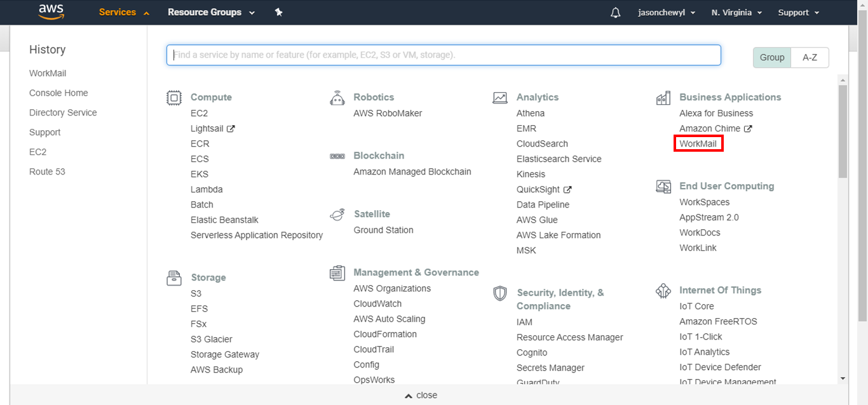This screenshot has height=405, width=868.
Task: Open IoT Core service
Action: click(x=696, y=307)
